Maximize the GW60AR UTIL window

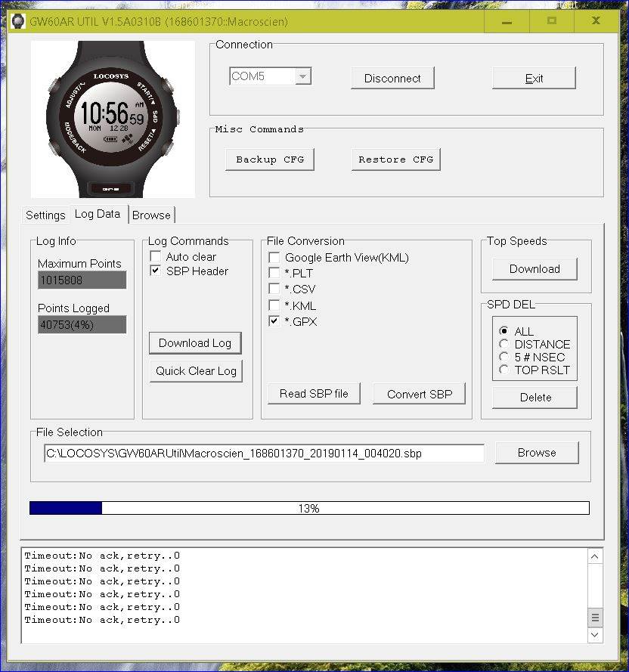click(552, 21)
